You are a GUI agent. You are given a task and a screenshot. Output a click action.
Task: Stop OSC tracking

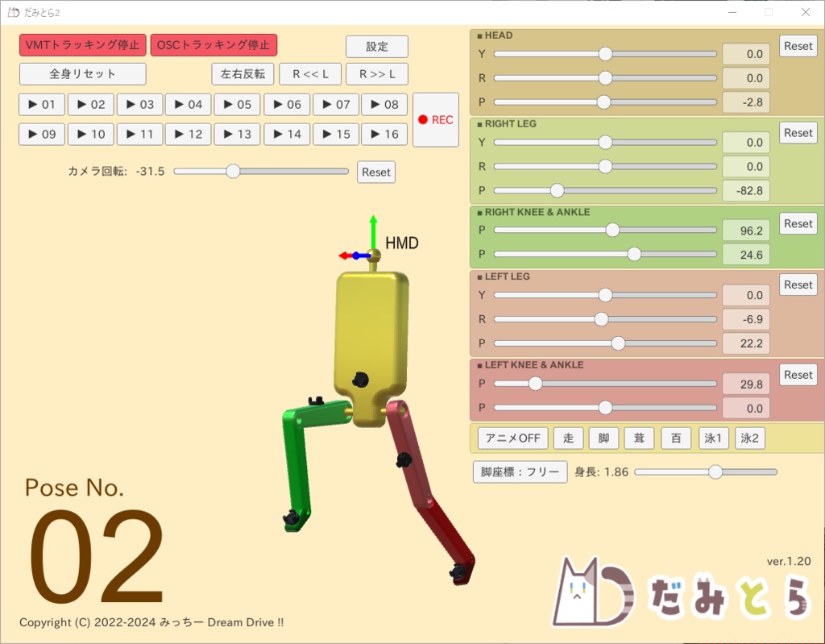(214, 45)
